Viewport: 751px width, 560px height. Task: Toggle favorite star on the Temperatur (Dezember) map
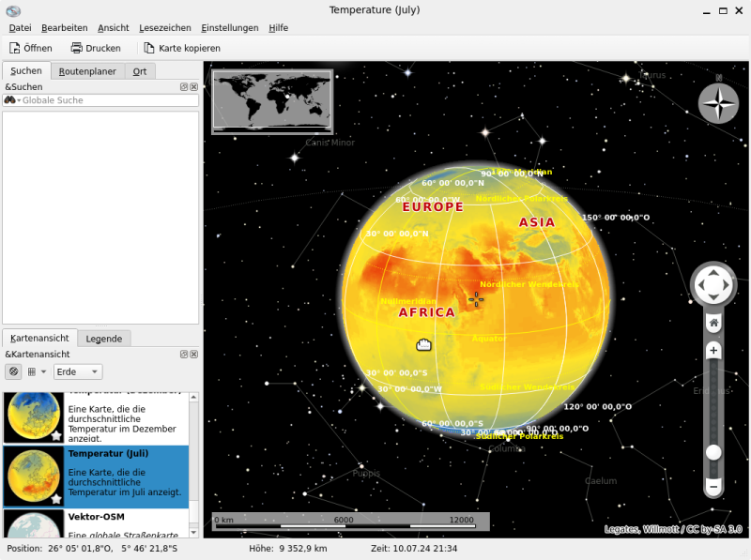coord(56,436)
